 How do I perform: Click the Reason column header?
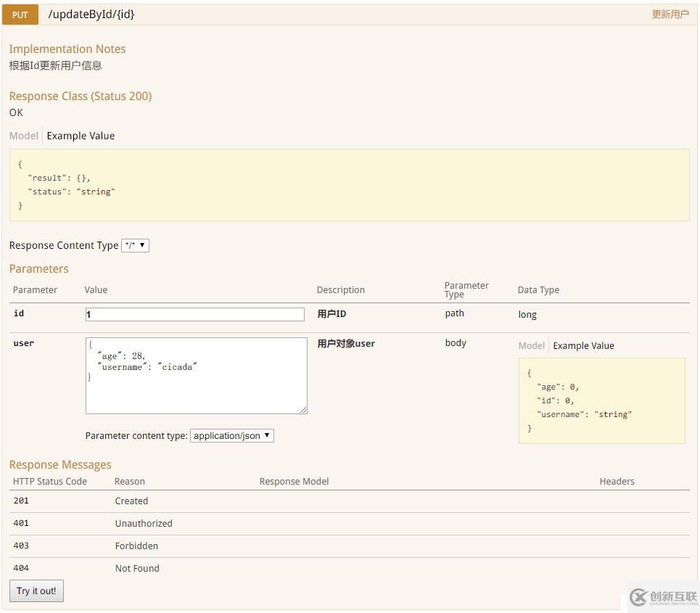(129, 481)
